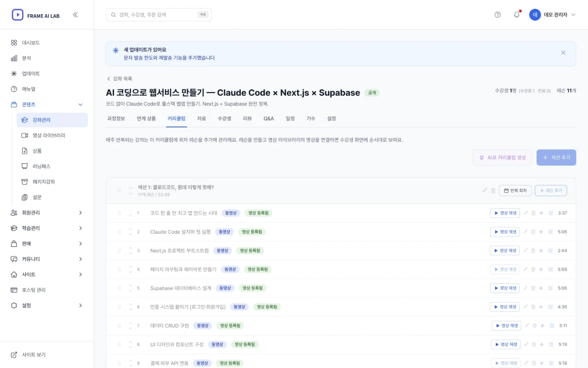
Task: Click the 반복 회차 button
Action: tap(515, 190)
